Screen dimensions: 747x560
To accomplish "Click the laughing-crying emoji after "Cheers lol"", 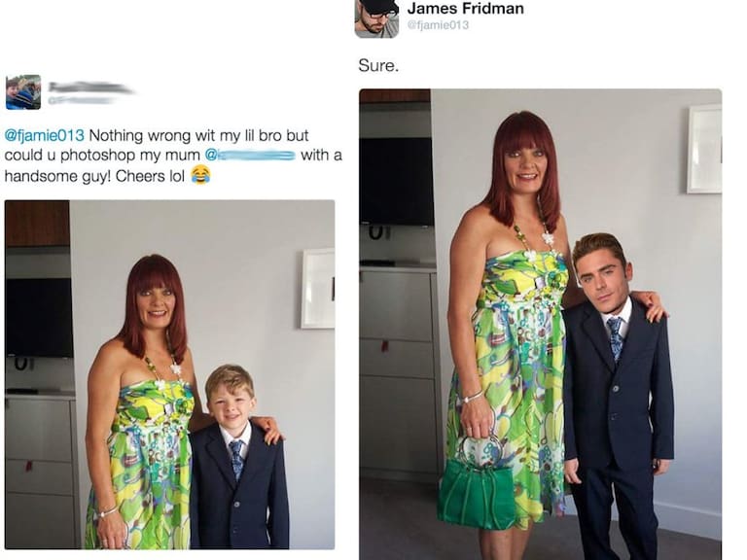I will pos(200,176).
